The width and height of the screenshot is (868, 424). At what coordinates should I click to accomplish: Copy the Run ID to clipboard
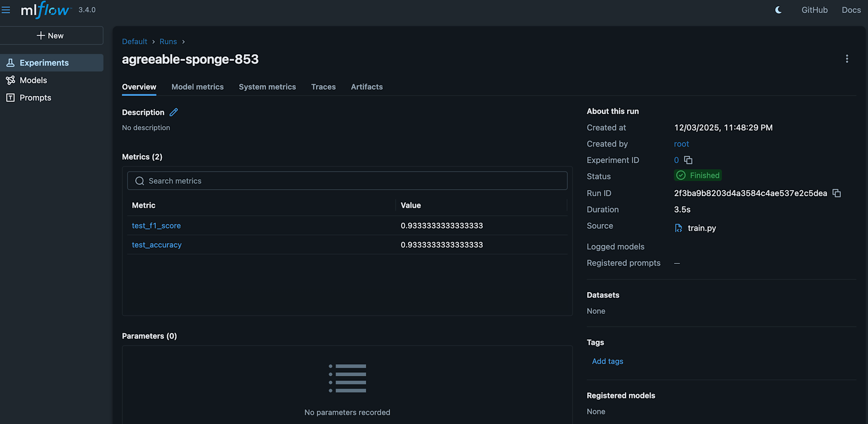coord(837,193)
